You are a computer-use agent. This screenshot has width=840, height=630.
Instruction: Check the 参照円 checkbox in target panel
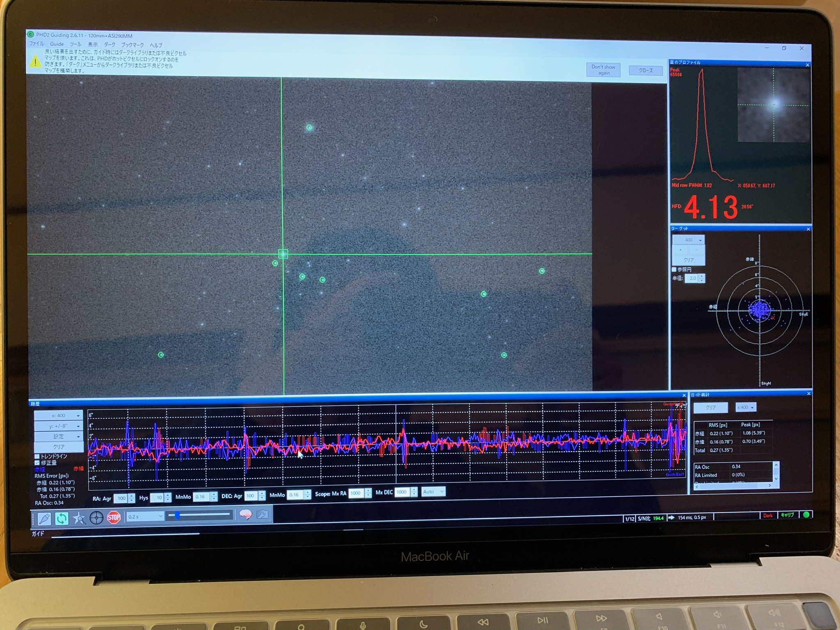[x=674, y=269]
